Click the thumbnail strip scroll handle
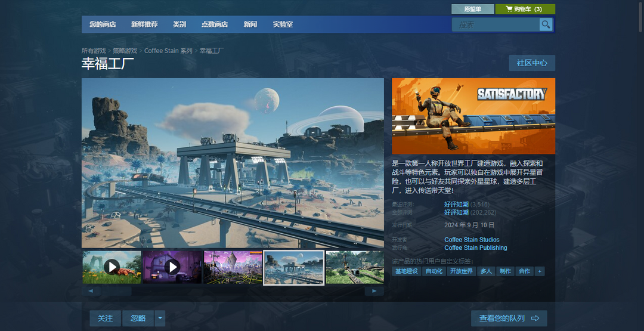This screenshot has height=331, width=644. click(x=116, y=291)
